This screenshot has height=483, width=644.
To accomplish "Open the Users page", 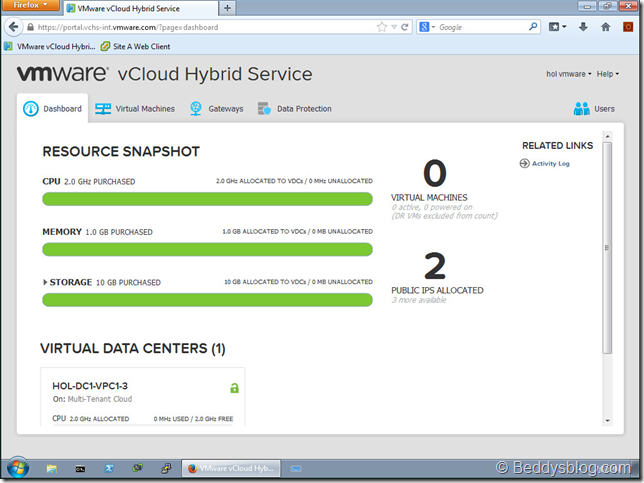I will [594, 109].
